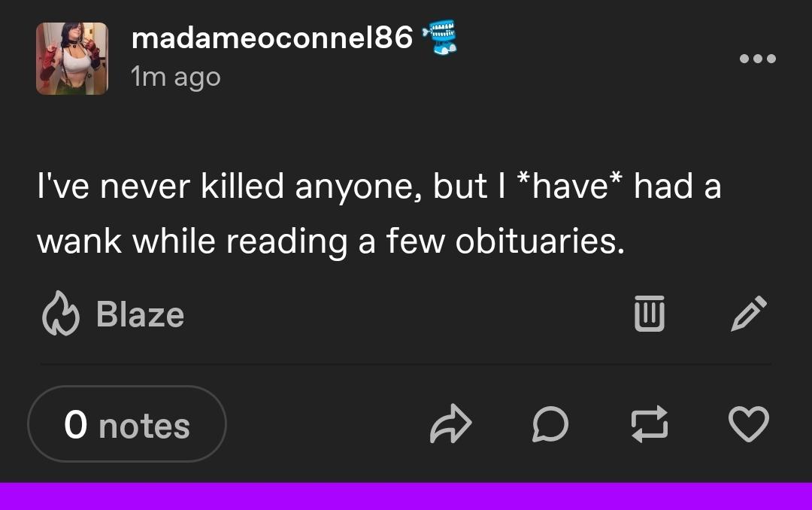The image size is (812, 510).
Task: Reblog the post with the loop arrows icon
Action: pyautogui.click(x=649, y=423)
